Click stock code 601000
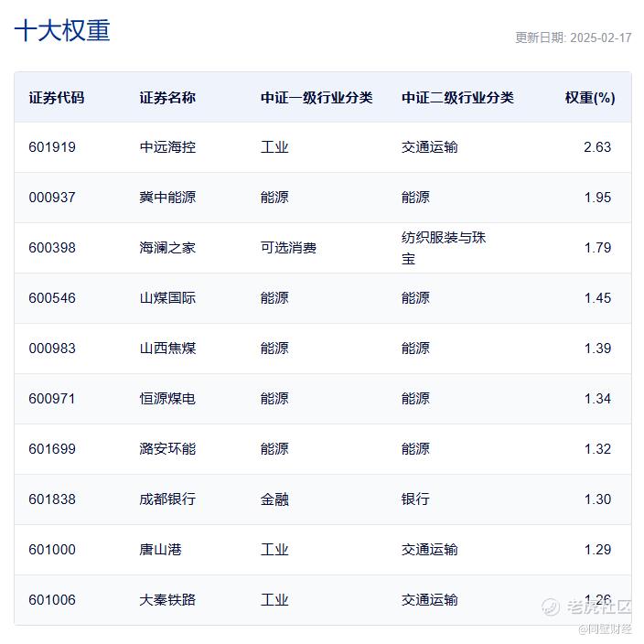 click(x=52, y=550)
